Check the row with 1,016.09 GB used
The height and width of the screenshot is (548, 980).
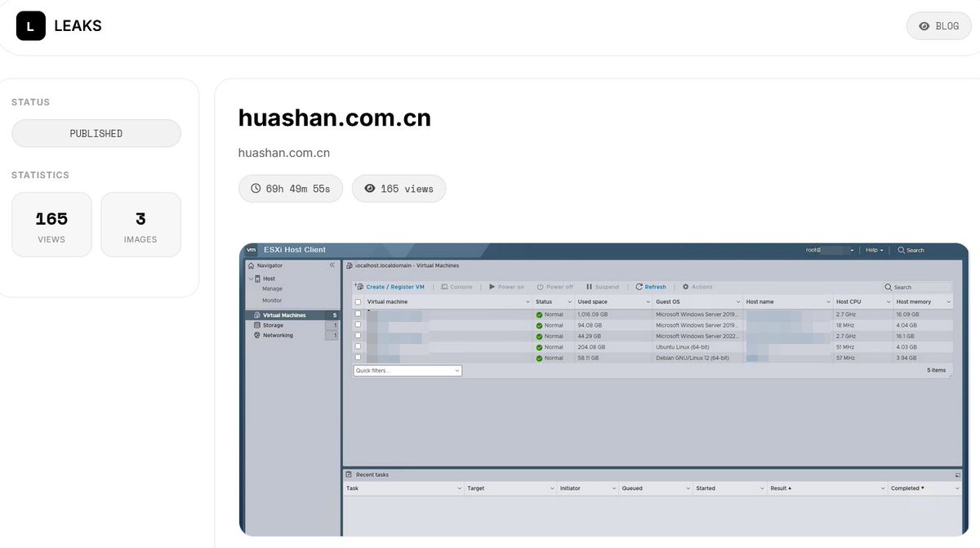point(358,314)
